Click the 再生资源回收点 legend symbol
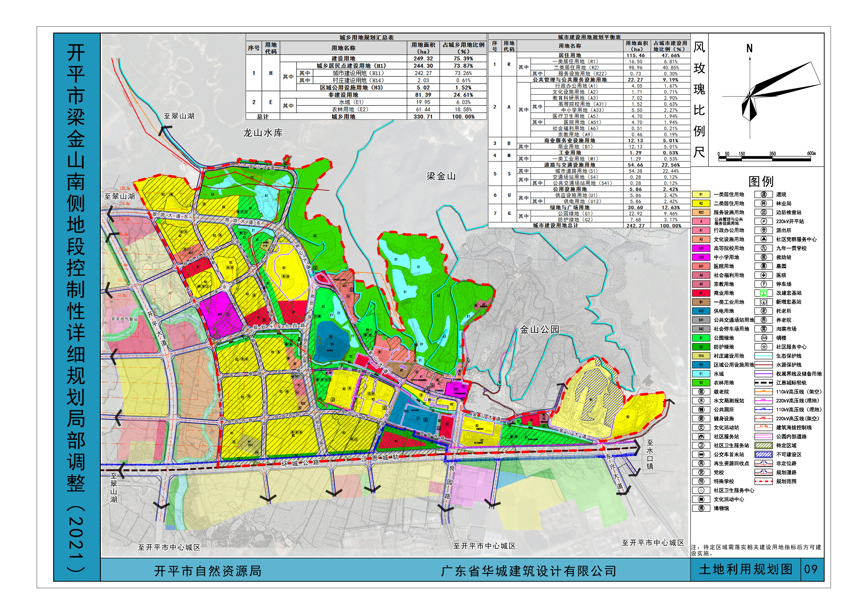The image size is (868, 614). point(701,463)
